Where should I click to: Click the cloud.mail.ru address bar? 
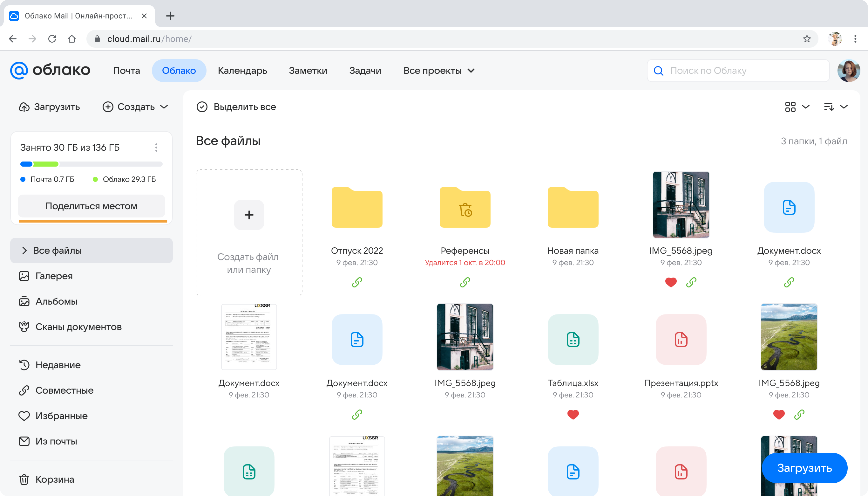pos(452,39)
